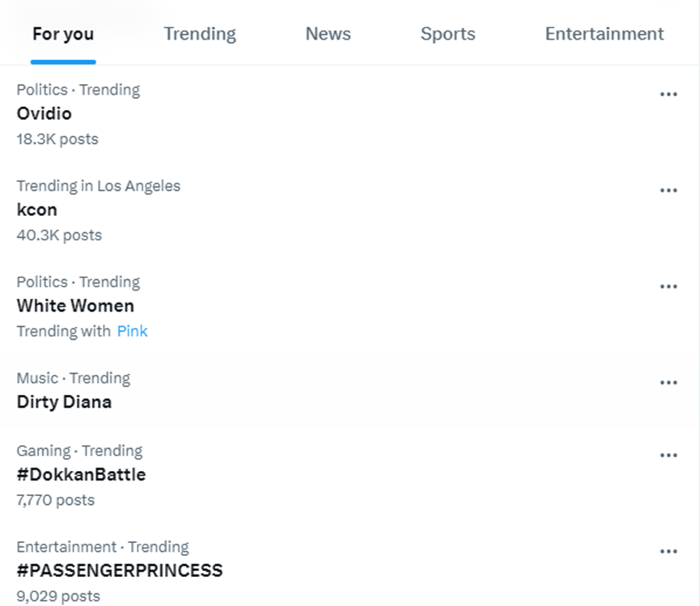Open the #PASSENGERPRINCESS hashtag trend
Image resolution: width=700 pixels, height=606 pixels.
point(119,570)
